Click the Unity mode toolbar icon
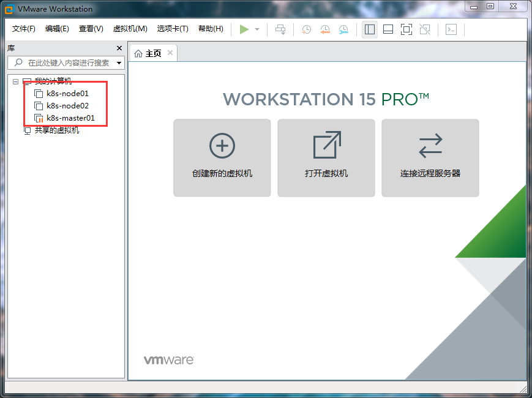532x398 pixels. tap(425, 29)
